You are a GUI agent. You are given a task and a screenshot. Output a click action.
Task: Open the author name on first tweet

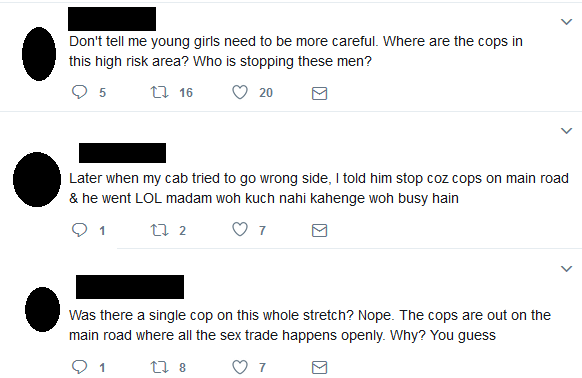point(112,19)
